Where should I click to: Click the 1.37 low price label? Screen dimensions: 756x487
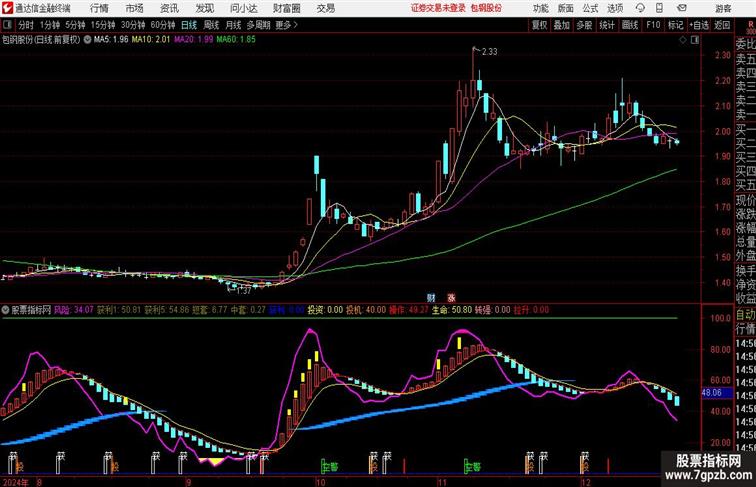tap(244, 291)
